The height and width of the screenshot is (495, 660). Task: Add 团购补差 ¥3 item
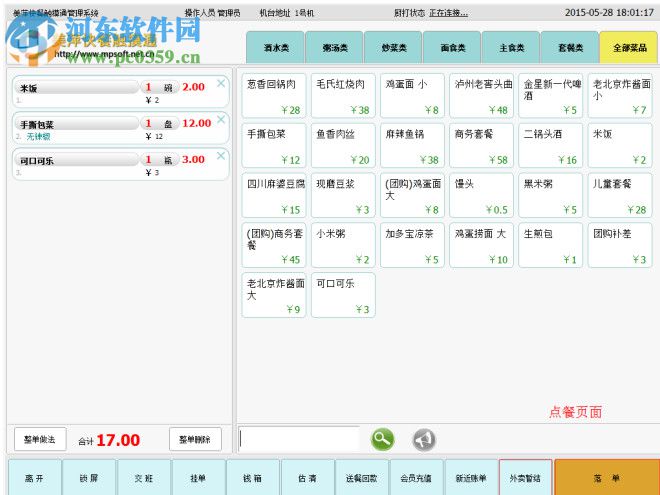click(620, 245)
